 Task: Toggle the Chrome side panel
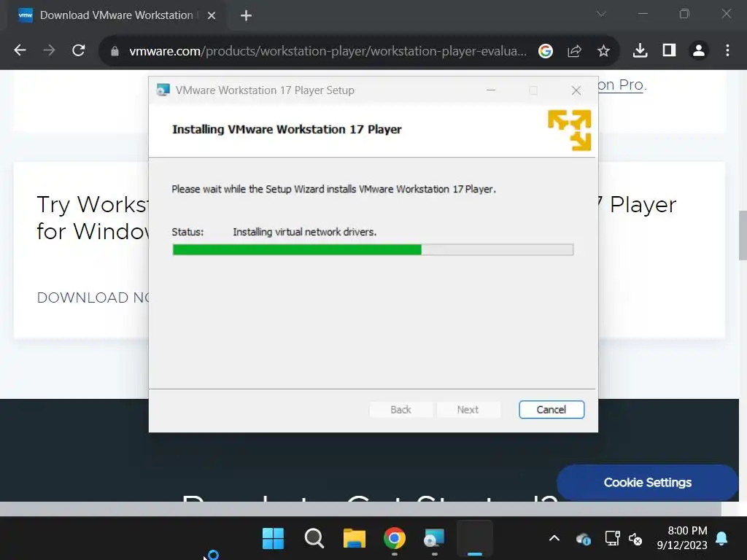point(669,50)
